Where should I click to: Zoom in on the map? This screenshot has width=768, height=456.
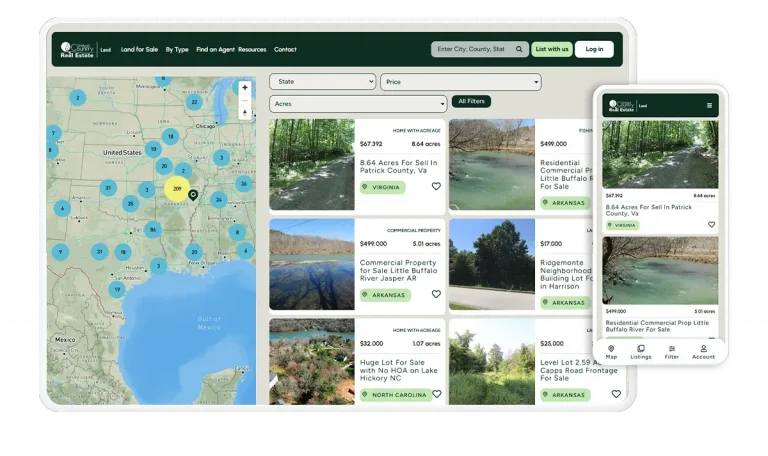coord(245,87)
